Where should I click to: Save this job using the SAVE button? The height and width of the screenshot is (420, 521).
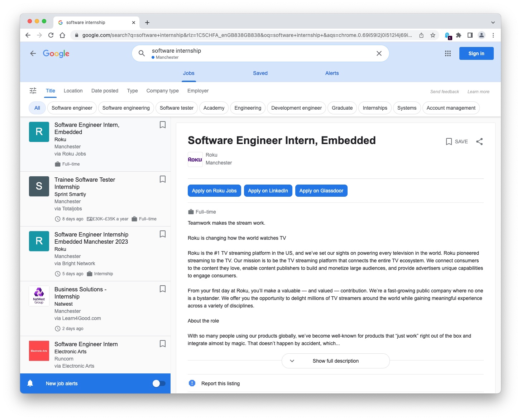pos(457,142)
